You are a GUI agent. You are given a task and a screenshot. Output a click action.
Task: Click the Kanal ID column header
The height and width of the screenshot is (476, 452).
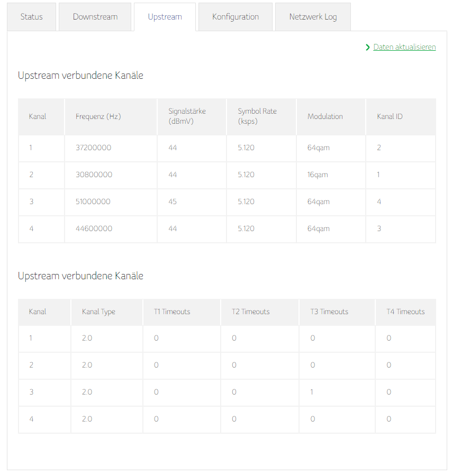coord(401,116)
